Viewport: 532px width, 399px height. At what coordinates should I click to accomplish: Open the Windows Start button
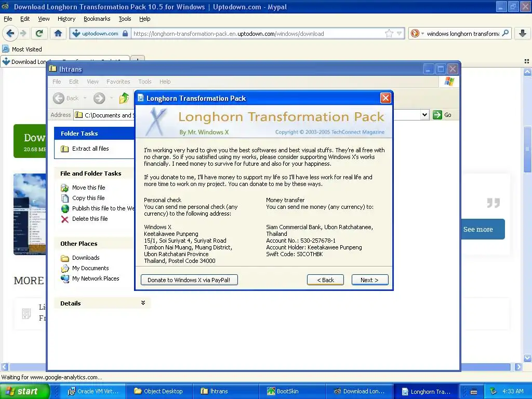[24, 391]
